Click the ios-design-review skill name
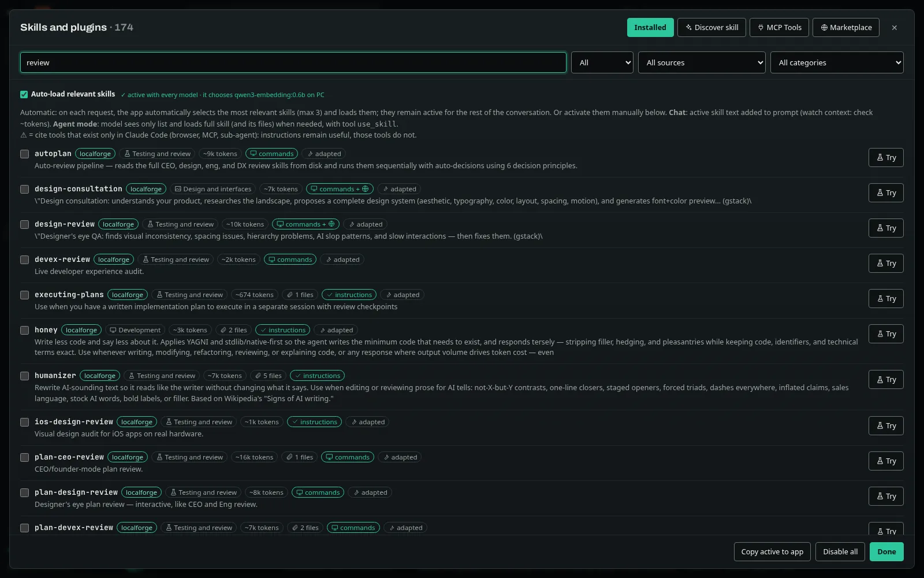 point(74,422)
